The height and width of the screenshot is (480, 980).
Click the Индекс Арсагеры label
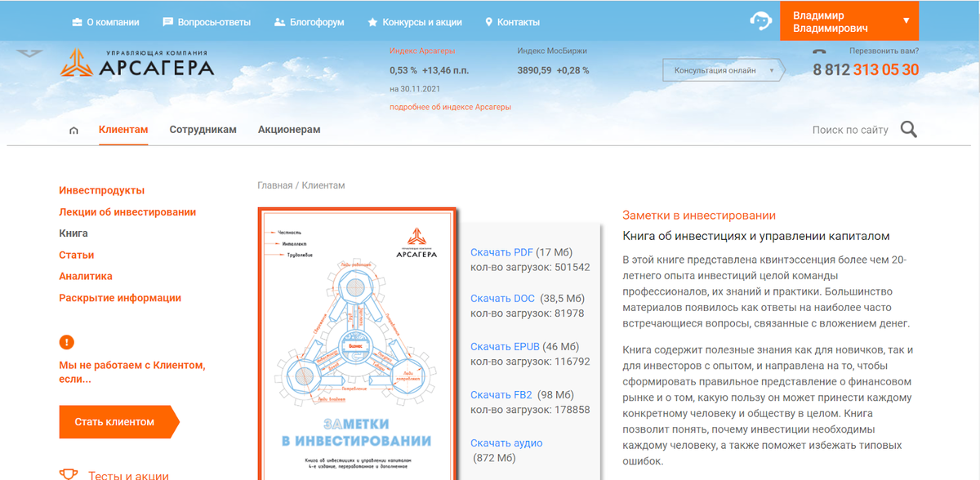click(x=422, y=51)
